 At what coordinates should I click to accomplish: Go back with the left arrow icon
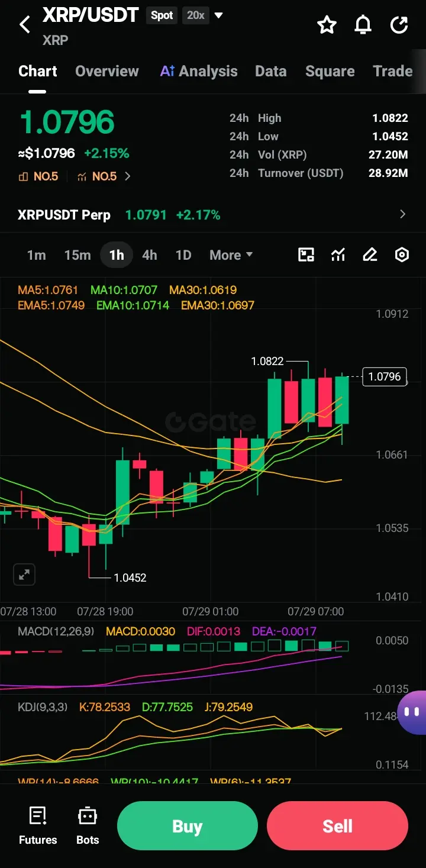point(25,25)
